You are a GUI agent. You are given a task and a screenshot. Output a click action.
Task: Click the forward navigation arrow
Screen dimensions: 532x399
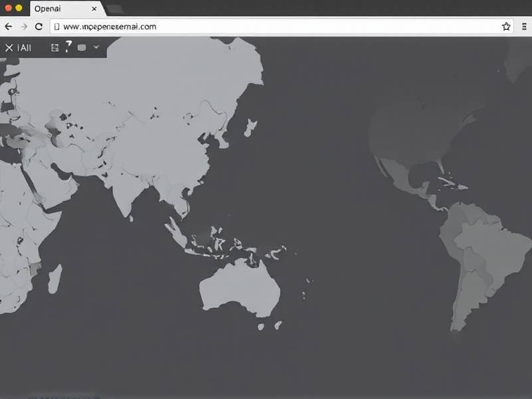[x=24, y=27]
